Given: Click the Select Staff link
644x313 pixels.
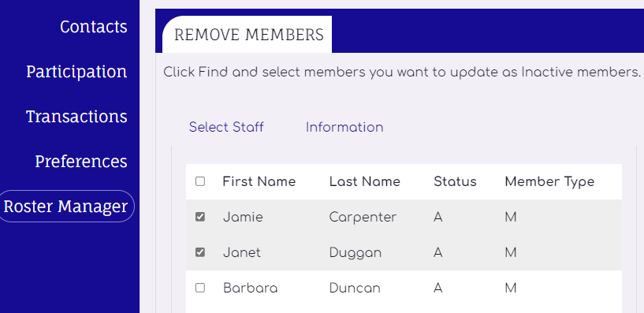Looking at the screenshot, I should pos(226,128).
